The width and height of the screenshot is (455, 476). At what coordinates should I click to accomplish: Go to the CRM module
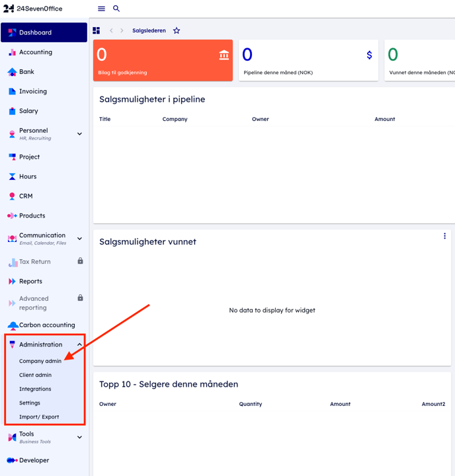click(x=26, y=196)
